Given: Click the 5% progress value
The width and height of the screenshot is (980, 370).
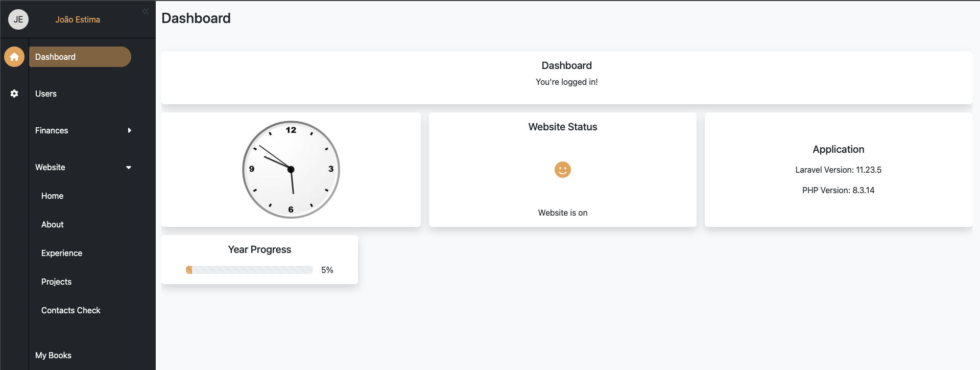Looking at the screenshot, I should click(x=327, y=270).
